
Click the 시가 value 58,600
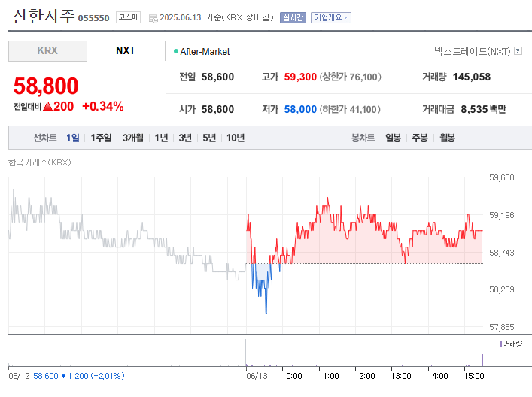point(217,109)
